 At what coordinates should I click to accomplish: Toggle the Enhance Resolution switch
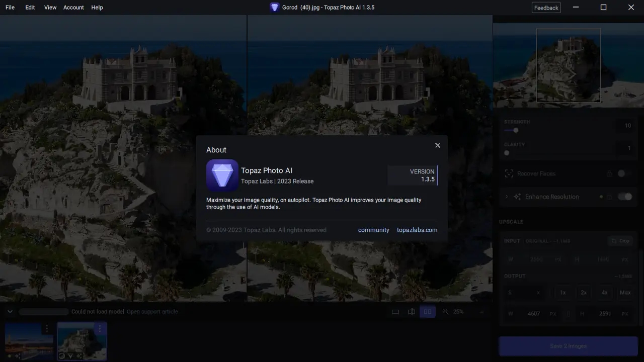(x=625, y=197)
